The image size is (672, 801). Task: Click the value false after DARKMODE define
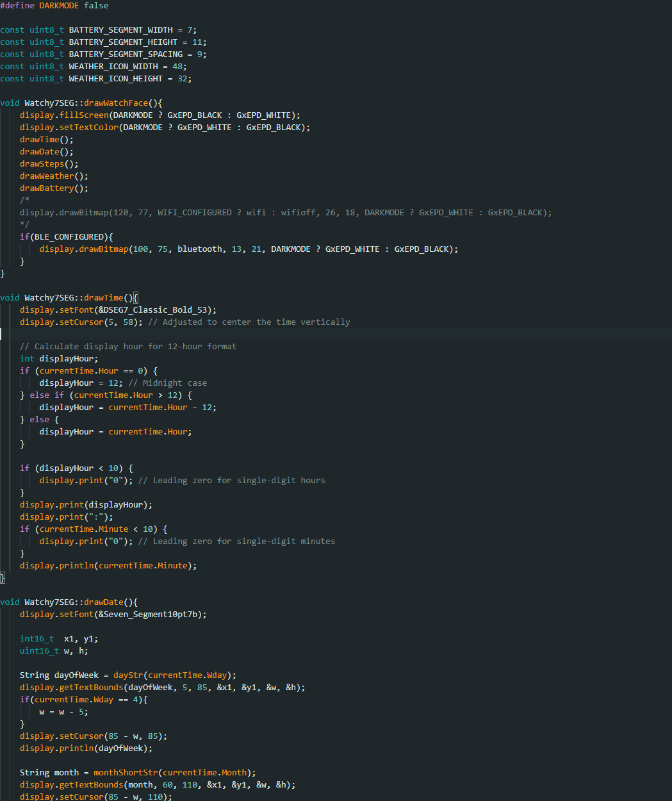pyautogui.click(x=96, y=6)
